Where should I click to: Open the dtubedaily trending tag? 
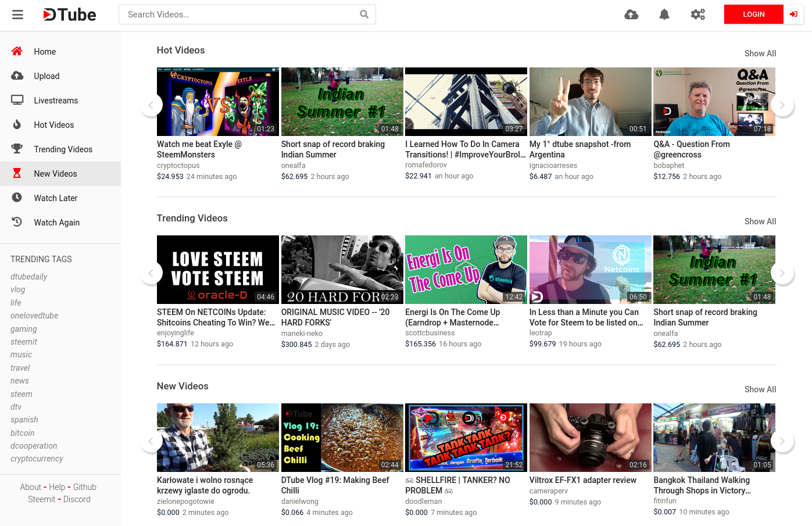[x=29, y=277]
